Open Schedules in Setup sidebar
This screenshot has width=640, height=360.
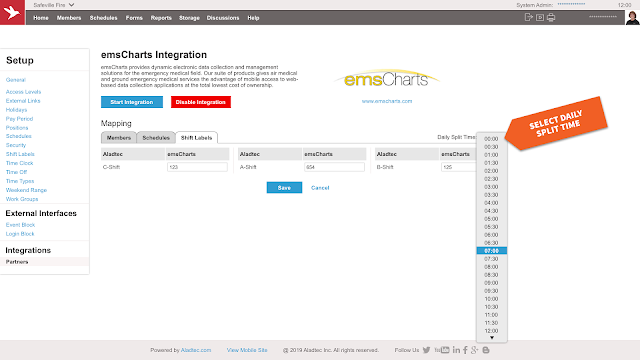[x=18, y=136]
